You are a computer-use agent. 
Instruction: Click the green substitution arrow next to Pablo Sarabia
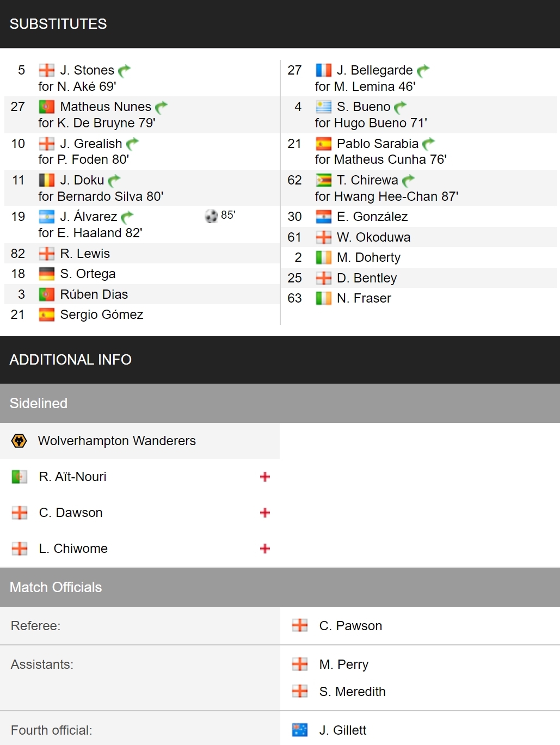[429, 144]
